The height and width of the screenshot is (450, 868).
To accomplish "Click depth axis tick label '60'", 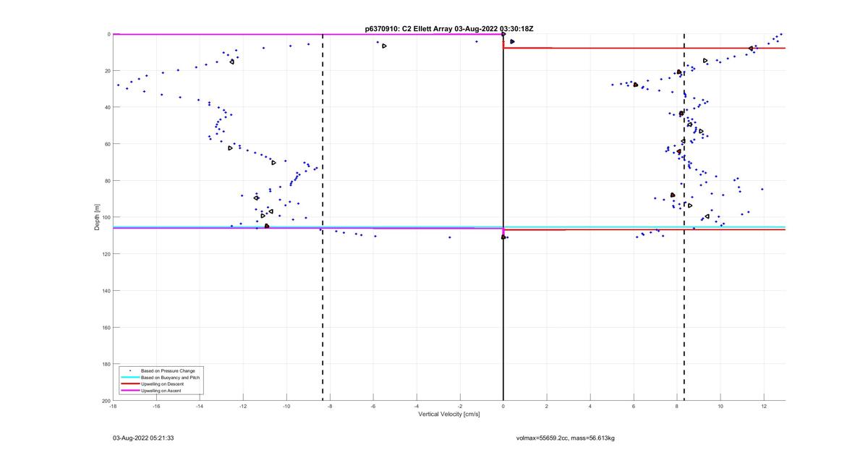I will pos(106,144).
